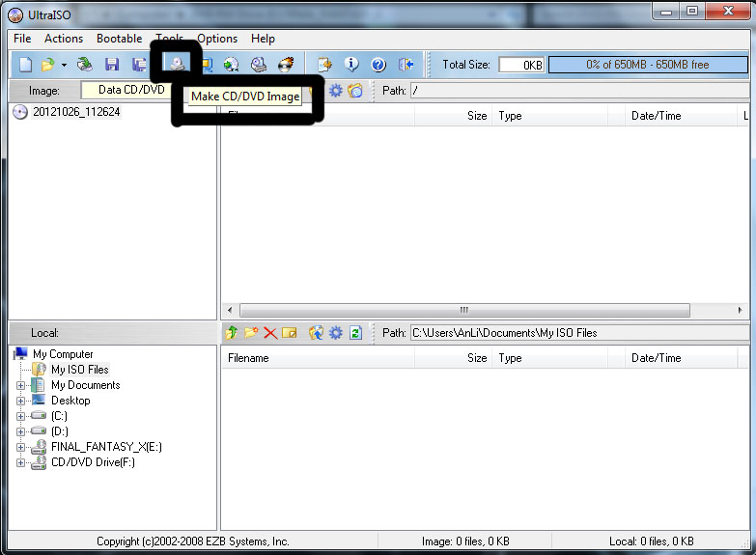
Task: Click the Up folder icon in the Local toolbar
Action: point(232,333)
